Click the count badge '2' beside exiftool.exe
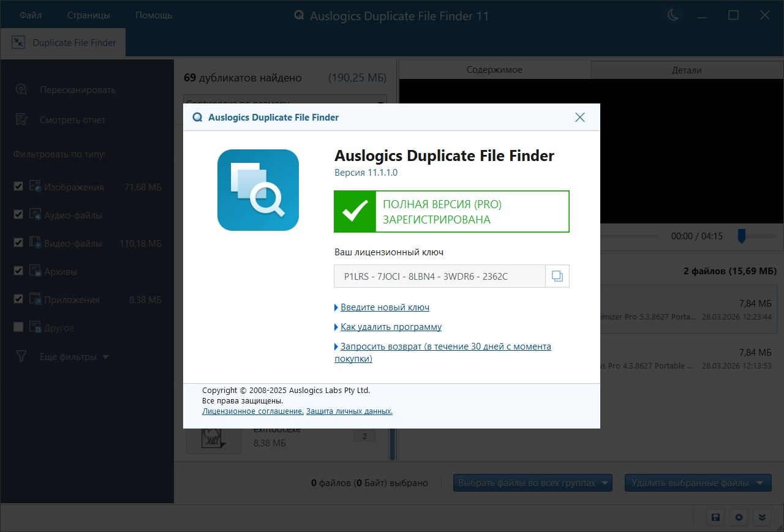Viewport: 784px width, 532px height. coord(364,436)
